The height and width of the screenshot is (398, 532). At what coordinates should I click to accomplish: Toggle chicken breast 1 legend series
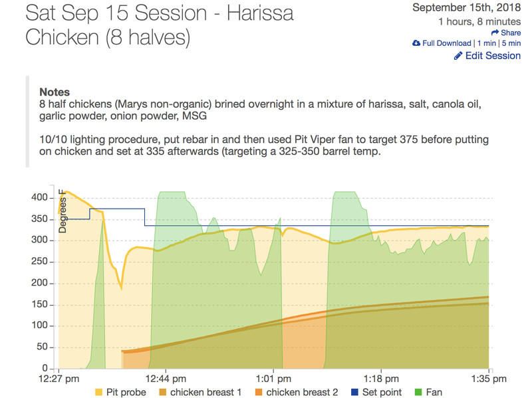(200, 392)
